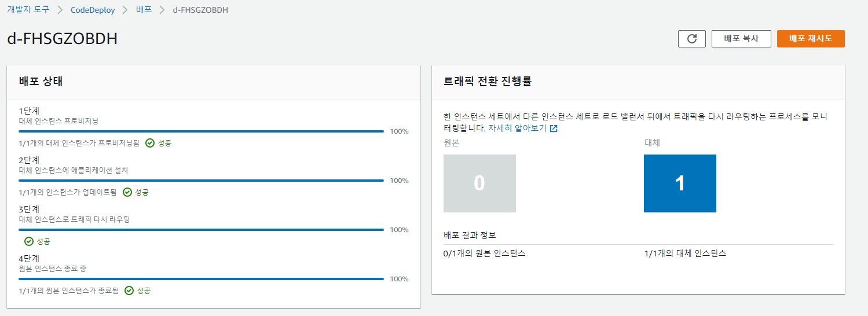Viewport: 868px width, 316px height.
Task: Click the refresh icon button
Action: 691,39
